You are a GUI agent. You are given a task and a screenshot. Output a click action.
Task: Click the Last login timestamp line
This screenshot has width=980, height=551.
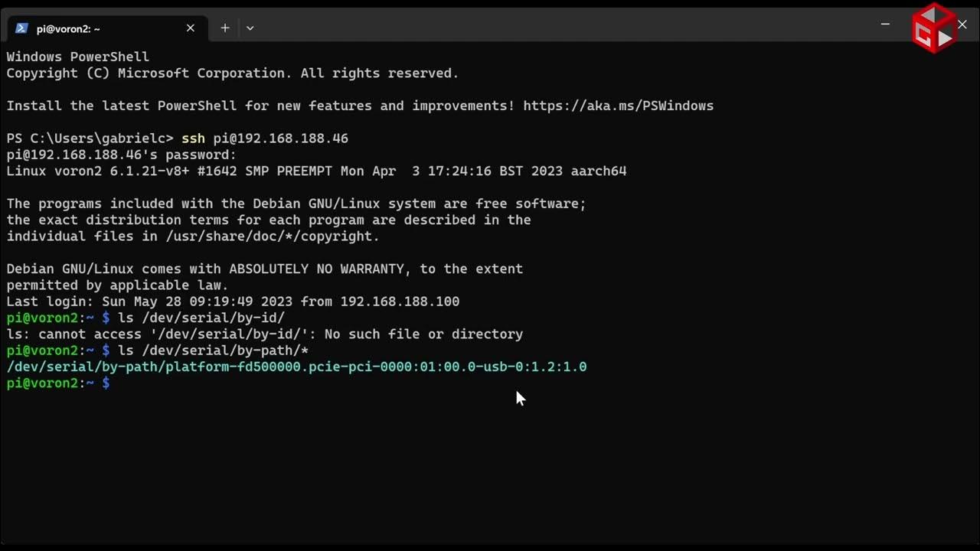coord(233,302)
